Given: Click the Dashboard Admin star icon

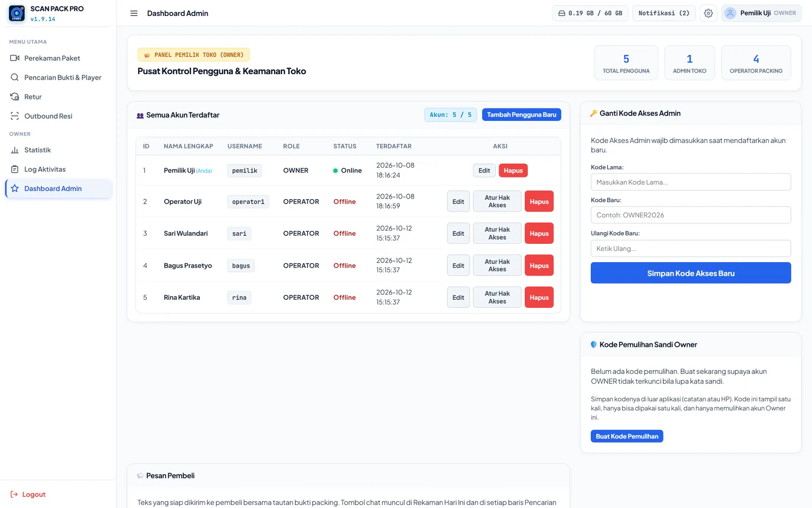Looking at the screenshot, I should (x=15, y=188).
